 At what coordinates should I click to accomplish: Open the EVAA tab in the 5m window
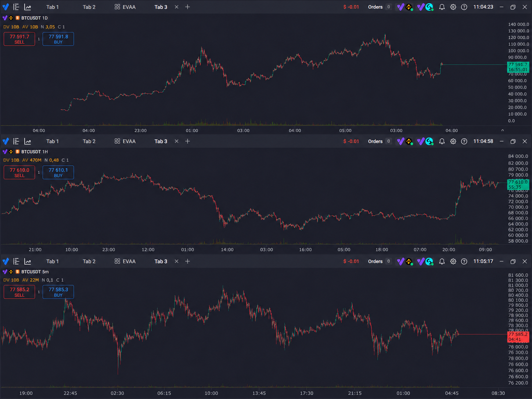tap(125, 261)
